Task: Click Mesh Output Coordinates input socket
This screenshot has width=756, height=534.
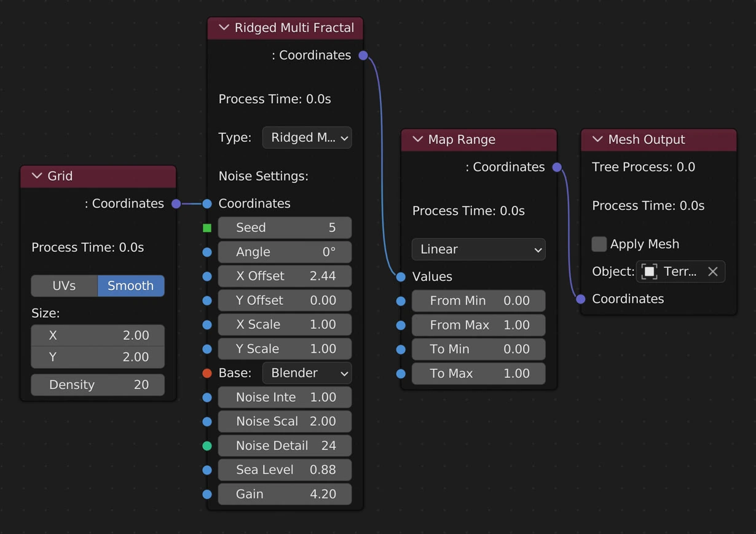Action: click(581, 299)
